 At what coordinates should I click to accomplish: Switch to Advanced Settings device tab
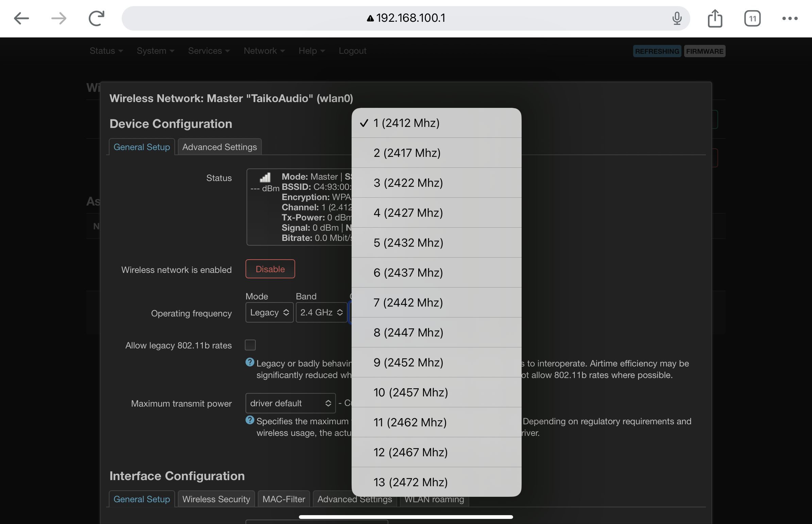(219, 147)
